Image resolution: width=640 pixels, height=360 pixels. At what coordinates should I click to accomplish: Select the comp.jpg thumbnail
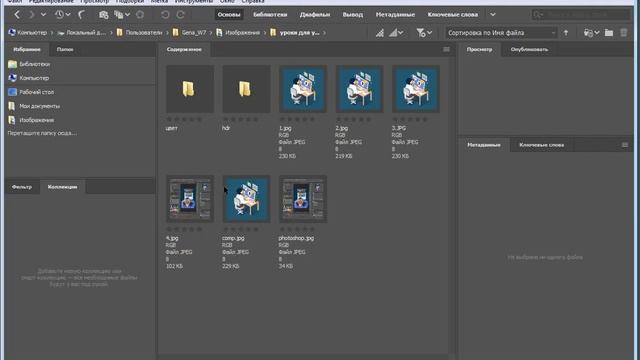click(x=246, y=199)
